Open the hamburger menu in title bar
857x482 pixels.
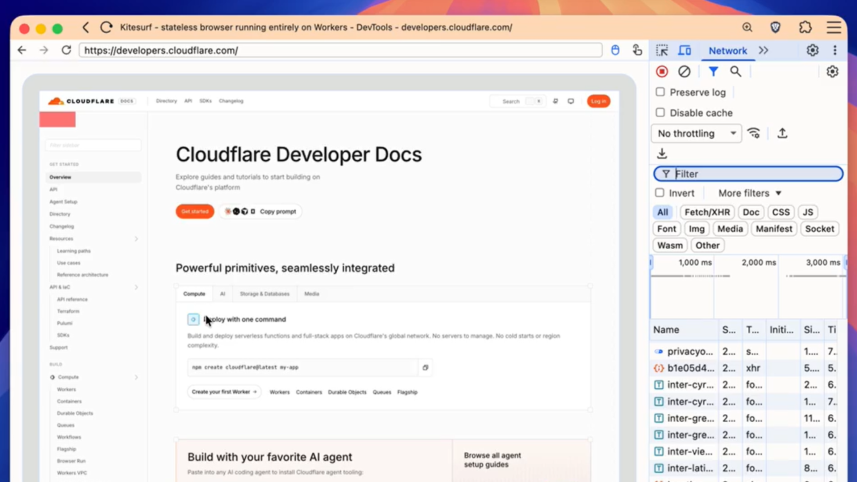(834, 27)
